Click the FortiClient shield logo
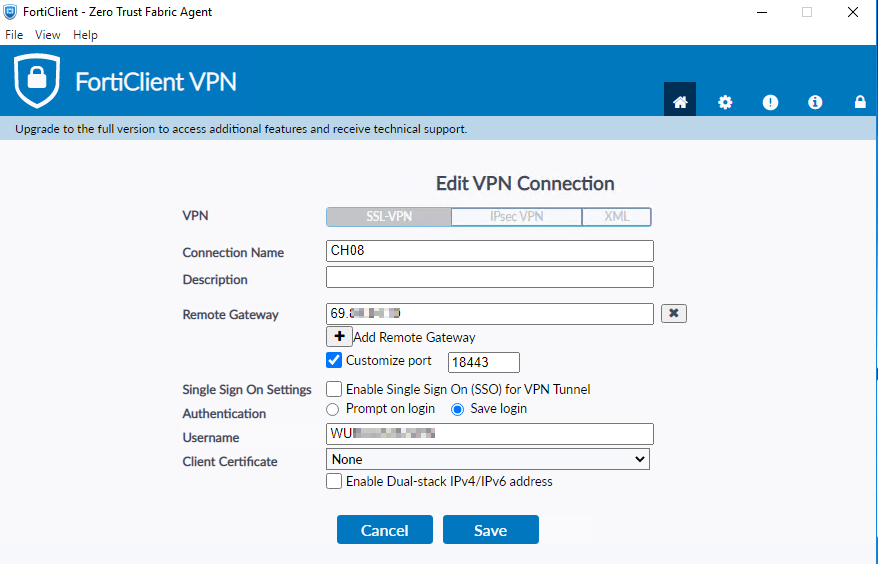This screenshot has height=564, width=878. 37,81
